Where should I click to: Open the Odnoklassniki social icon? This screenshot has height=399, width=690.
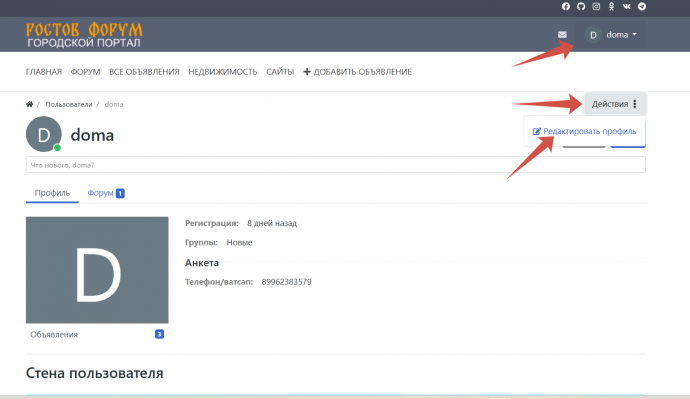611,7
